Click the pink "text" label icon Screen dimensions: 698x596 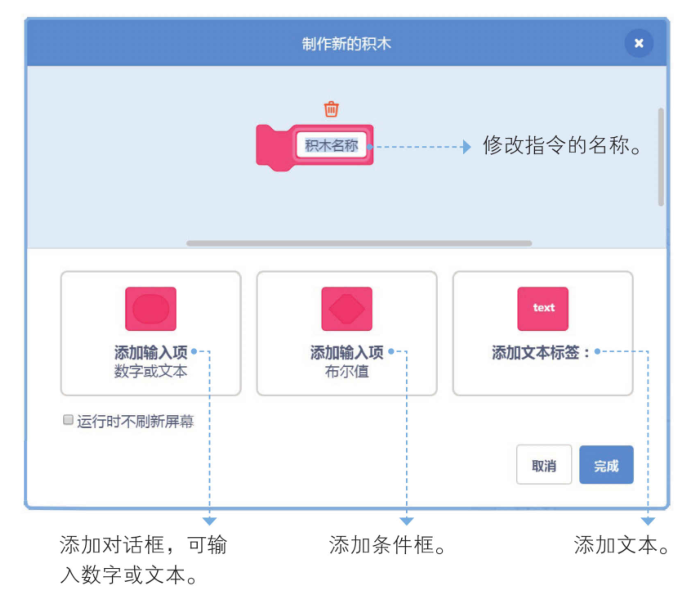coord(542,309)
